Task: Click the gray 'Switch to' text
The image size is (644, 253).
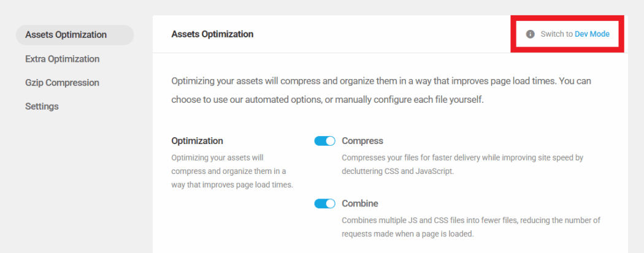Action: point(556,34)
